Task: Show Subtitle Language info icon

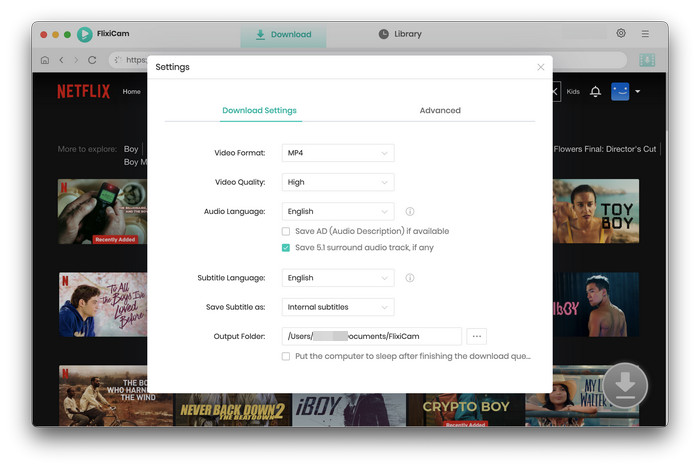Action: coord(409,278)
